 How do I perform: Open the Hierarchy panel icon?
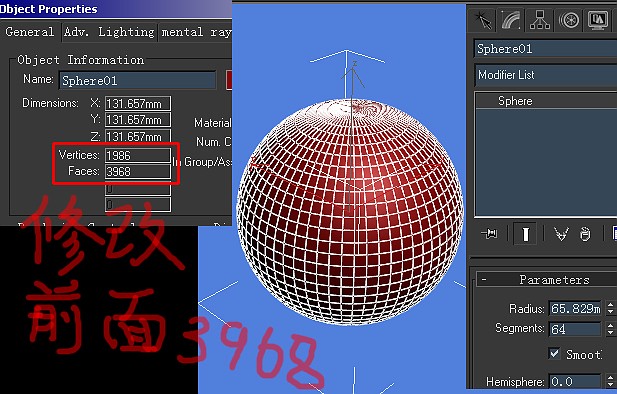coord(539,20)
